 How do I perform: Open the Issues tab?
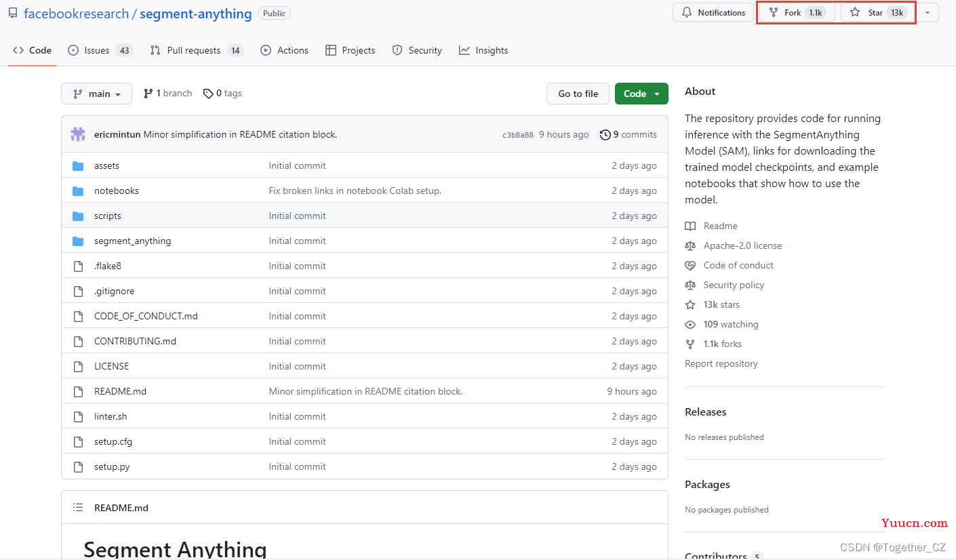(100, 50)
